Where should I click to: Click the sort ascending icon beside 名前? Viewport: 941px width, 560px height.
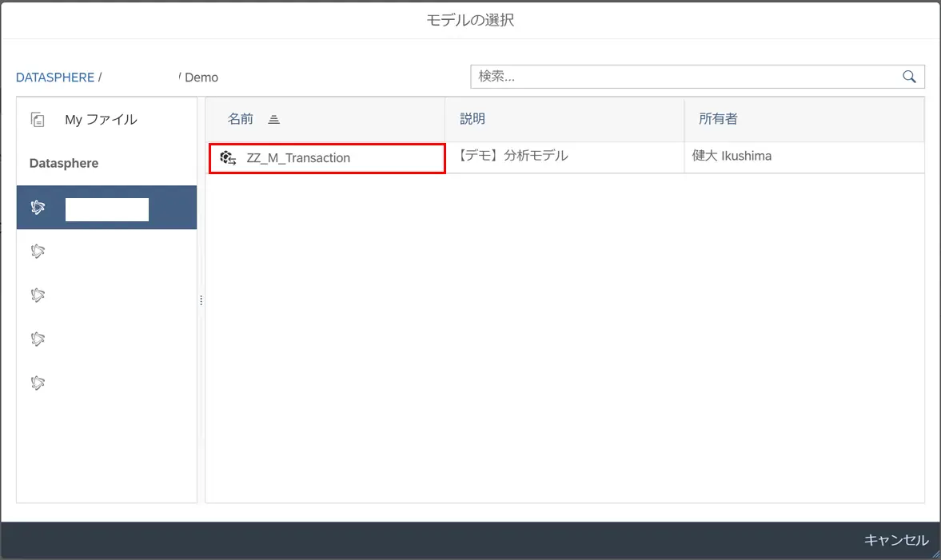[x=273, y=119]
